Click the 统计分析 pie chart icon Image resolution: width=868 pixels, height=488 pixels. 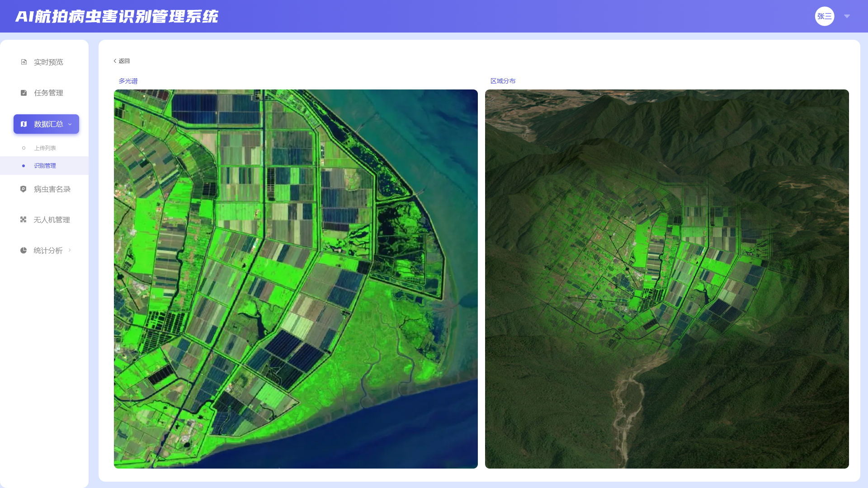(x=24, y=250)
